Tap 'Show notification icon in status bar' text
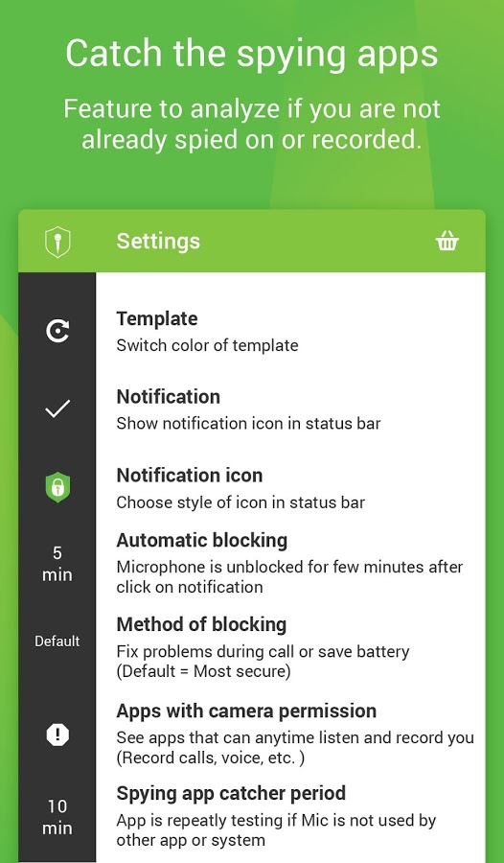This screenshot has width=504, height=863. click(248, 424)
